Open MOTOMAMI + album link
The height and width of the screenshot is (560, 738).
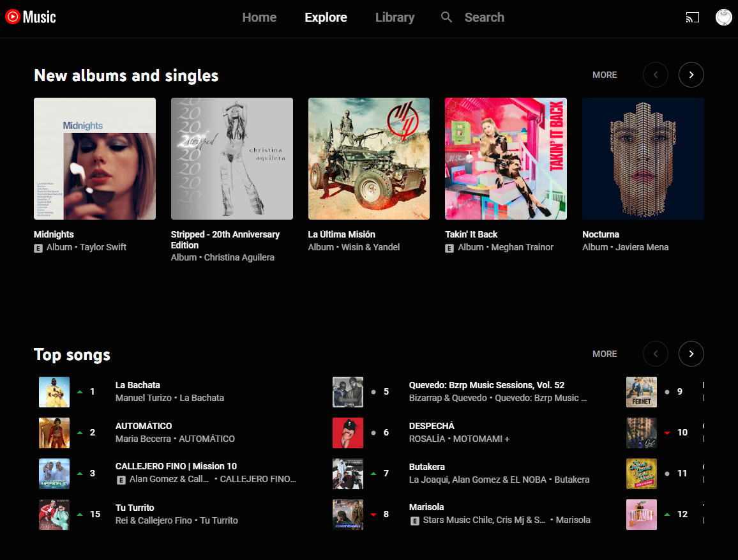coord(481,439)
